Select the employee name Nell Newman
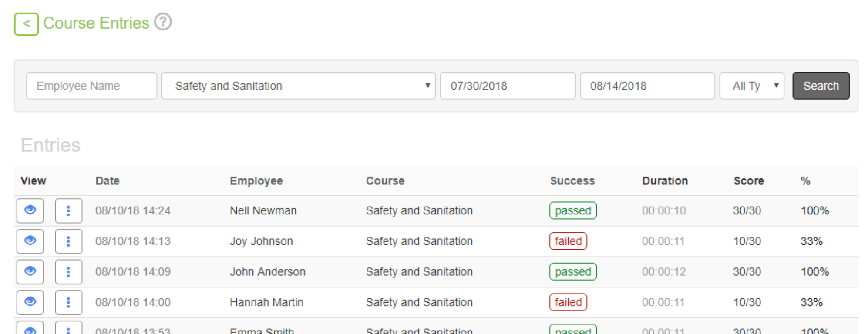This screenshot has width=868, height=334. pos(263,210)
